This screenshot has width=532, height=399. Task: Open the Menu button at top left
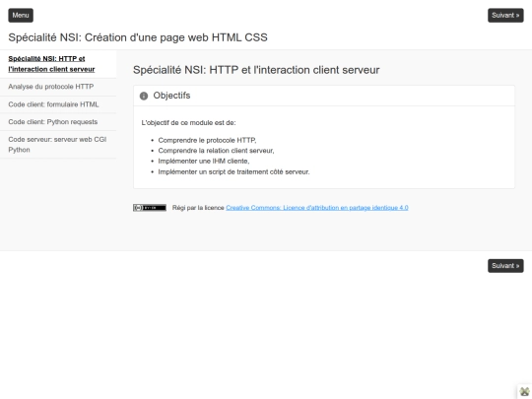click(x=21, y=15)
